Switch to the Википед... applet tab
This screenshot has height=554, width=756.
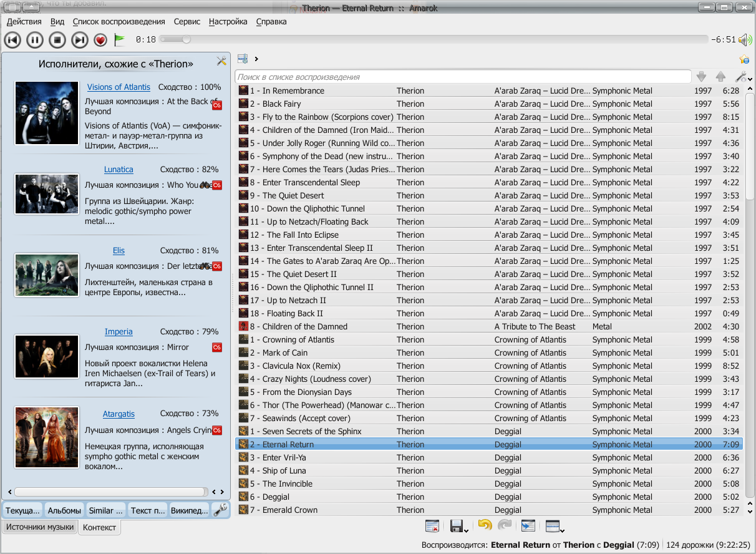(190, 510)
